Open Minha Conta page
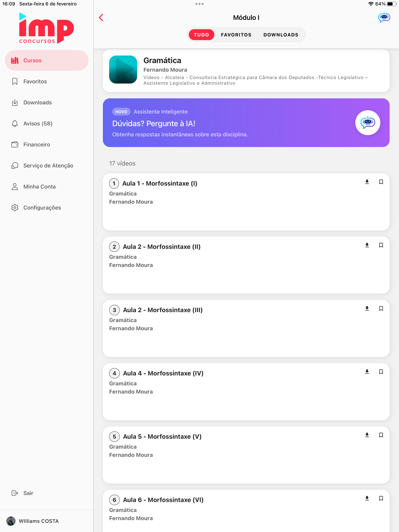399x532 pixels. point(47,187)
